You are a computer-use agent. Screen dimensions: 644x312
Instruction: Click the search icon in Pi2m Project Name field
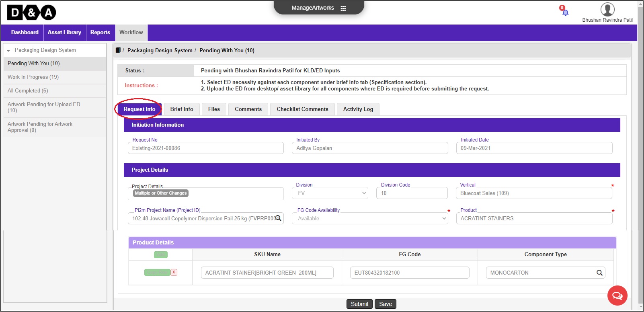(x=278, y=218)
